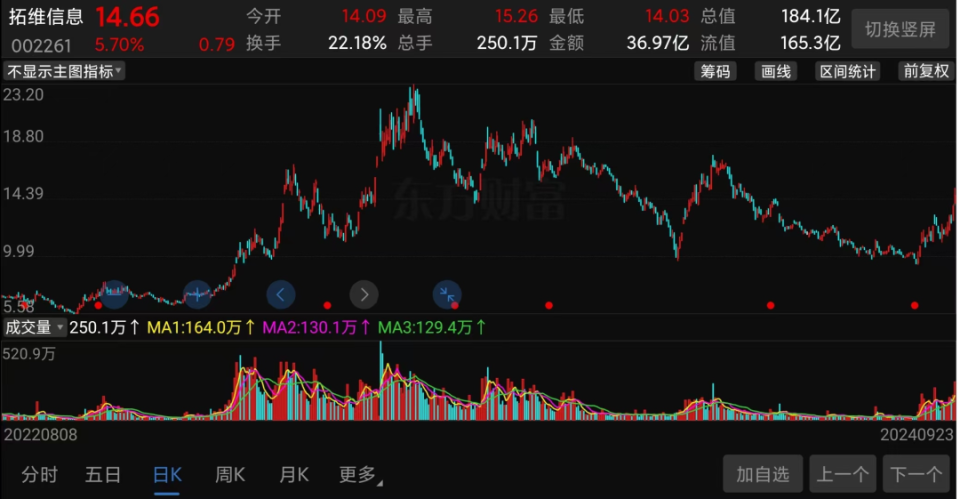960x499 pixels.
Task: Open the 不显示主图指标 indicator dropdown
Action: (x=64, y=72)
